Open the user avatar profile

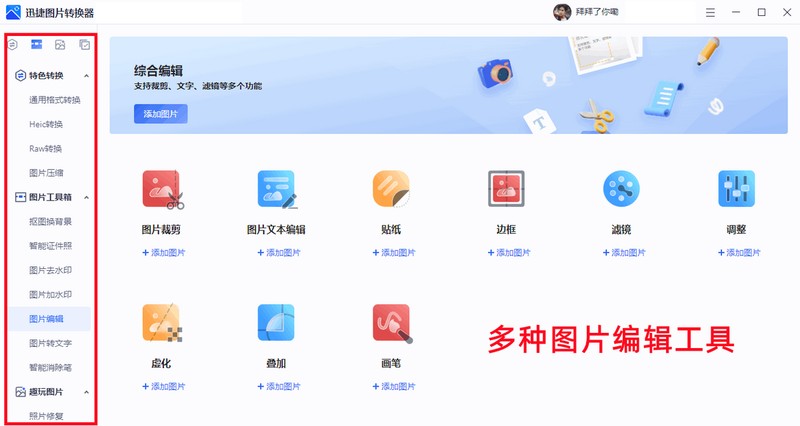tap(562, 12)
